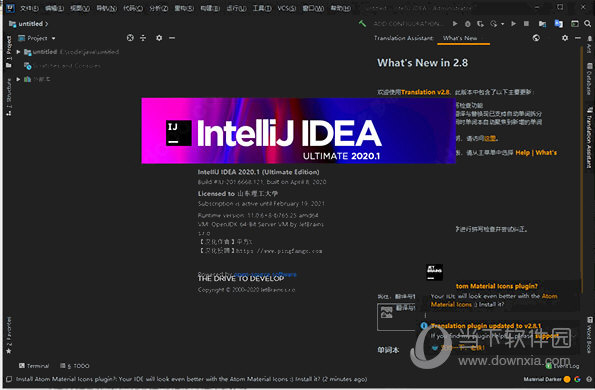Open the 编辑(E) menu
The width and height of the screenshot is (595, 390).
click(x=54, y=8)
